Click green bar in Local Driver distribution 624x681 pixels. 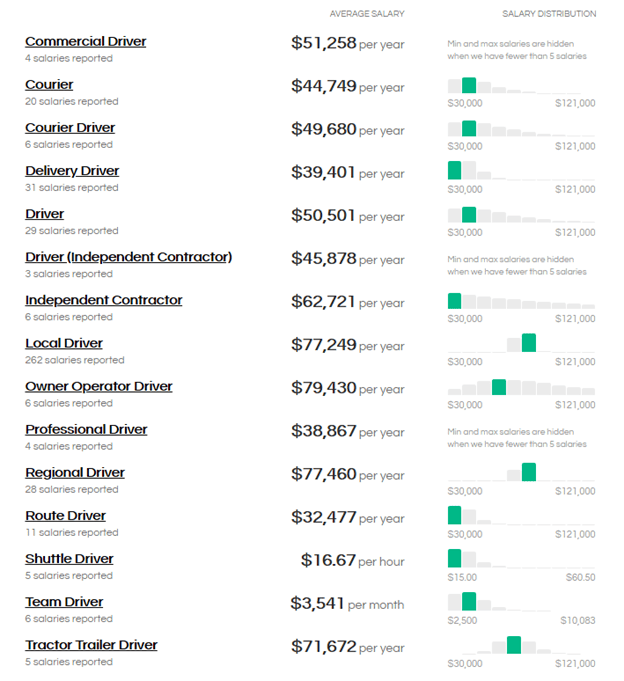pos(529,343)
